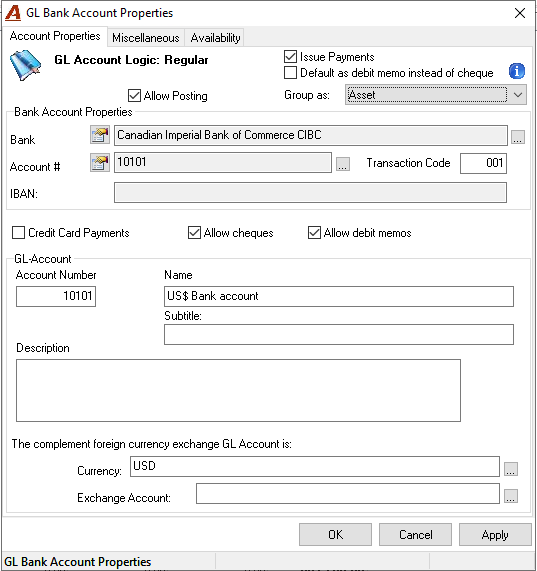Click the Subtitle input field

coord(339,334)
